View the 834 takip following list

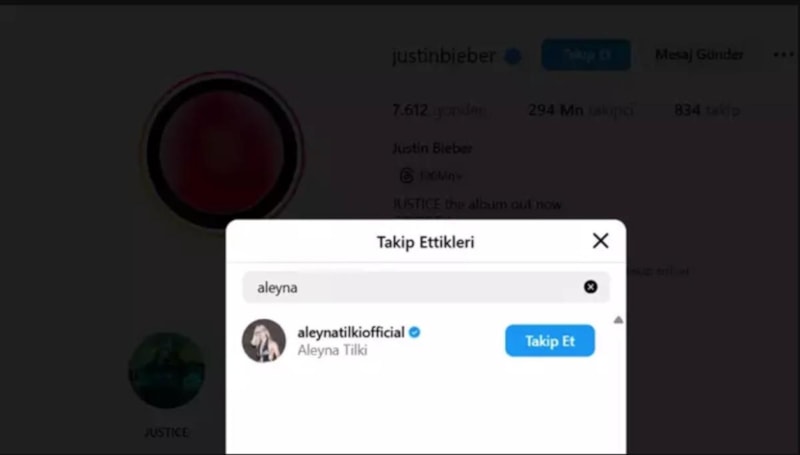tap(707, 110)
